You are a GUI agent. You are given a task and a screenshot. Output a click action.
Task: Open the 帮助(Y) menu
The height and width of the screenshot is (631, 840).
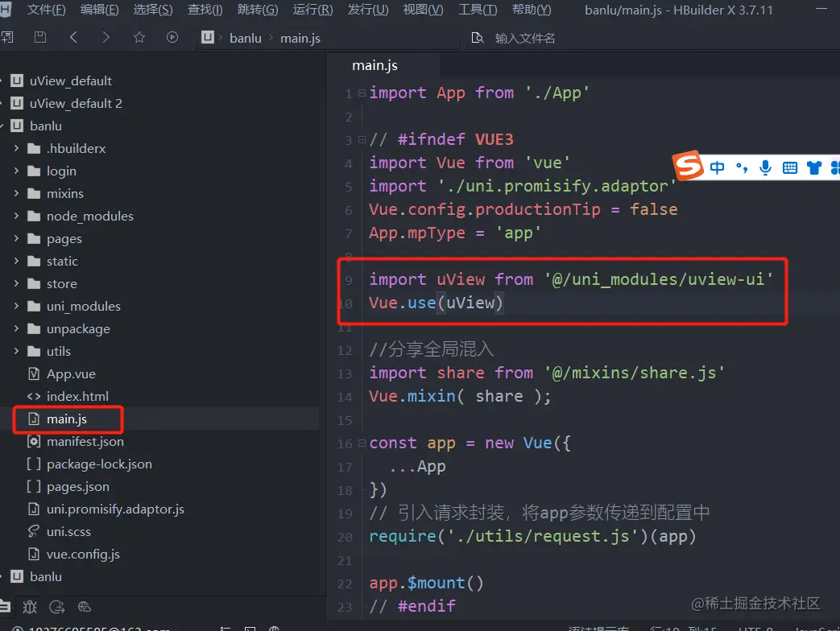point(532,10)
